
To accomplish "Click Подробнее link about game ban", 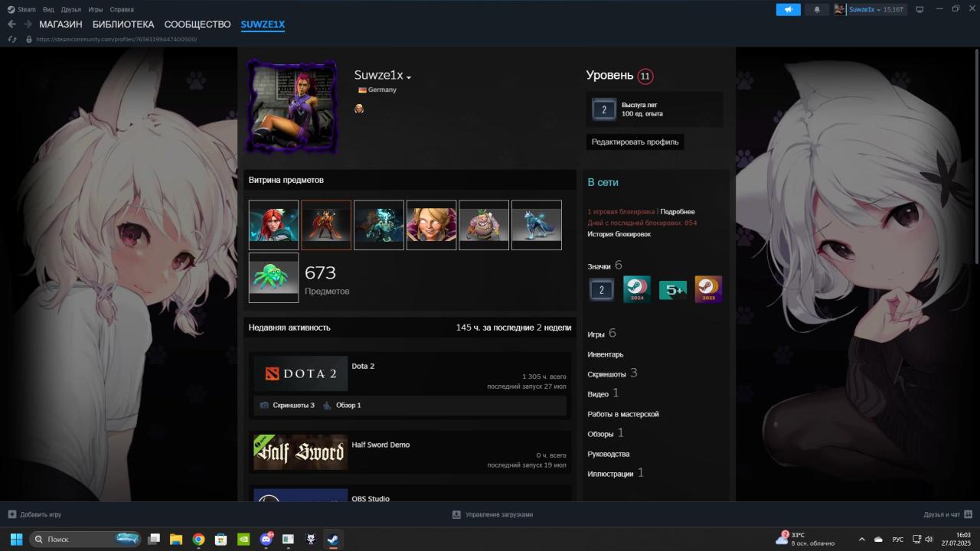I will [678, 211].
